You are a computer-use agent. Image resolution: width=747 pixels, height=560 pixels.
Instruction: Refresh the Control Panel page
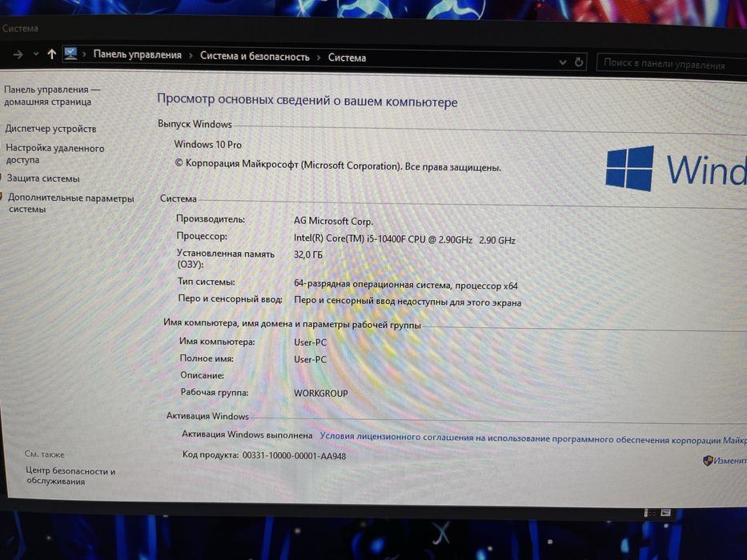point(578,62)
